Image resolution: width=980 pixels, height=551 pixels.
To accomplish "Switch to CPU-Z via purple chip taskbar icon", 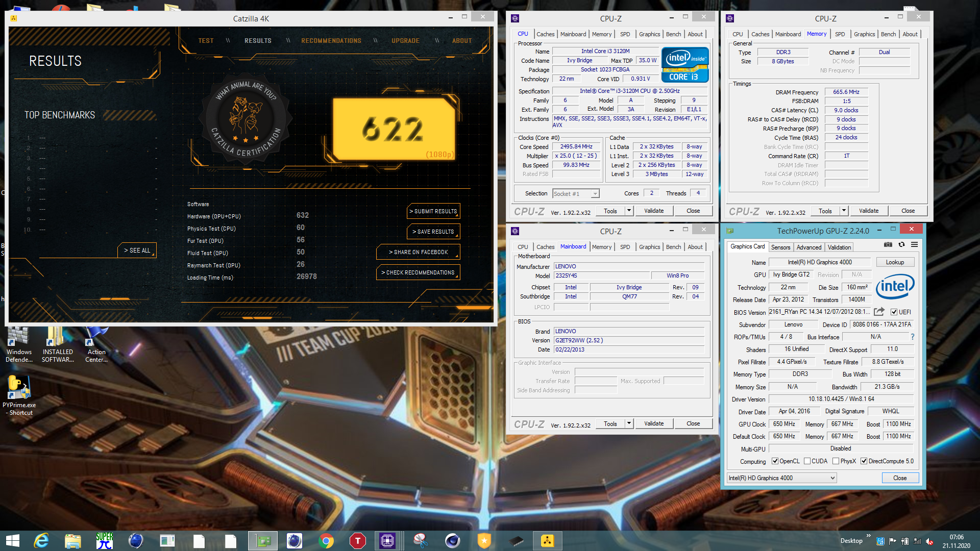I will tap(387, 541).
